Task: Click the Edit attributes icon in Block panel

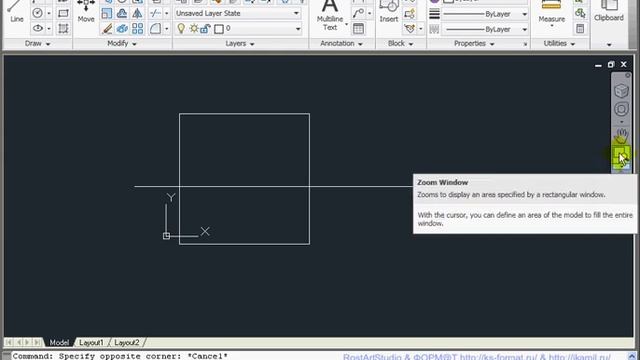Action: [x=409, y=29]
